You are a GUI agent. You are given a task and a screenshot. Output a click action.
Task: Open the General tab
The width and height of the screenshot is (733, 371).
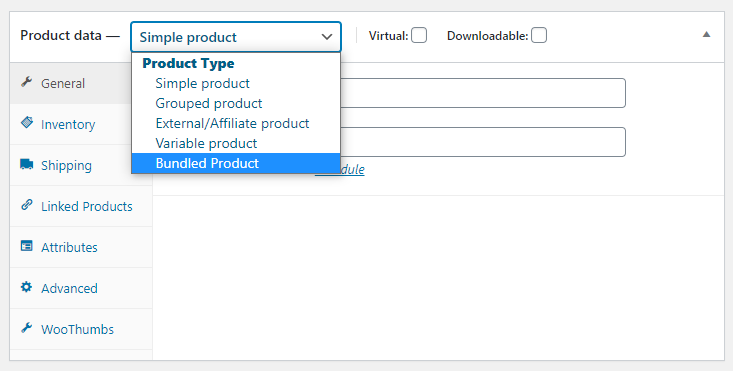71,83
